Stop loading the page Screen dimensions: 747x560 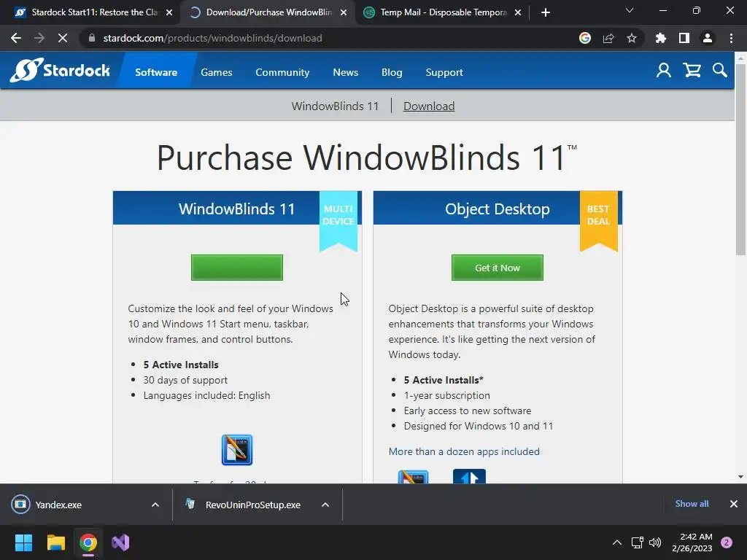[x=63, y=38]
